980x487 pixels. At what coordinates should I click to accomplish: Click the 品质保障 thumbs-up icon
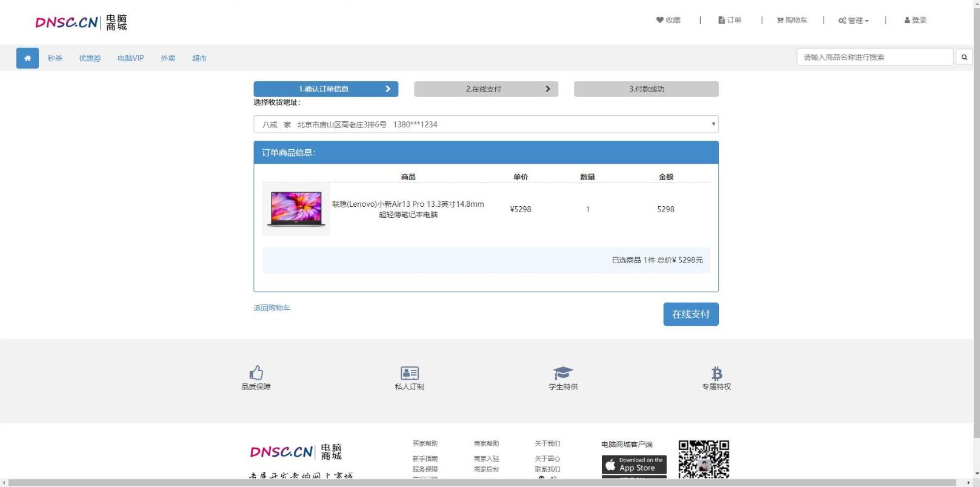coord(256,372)
